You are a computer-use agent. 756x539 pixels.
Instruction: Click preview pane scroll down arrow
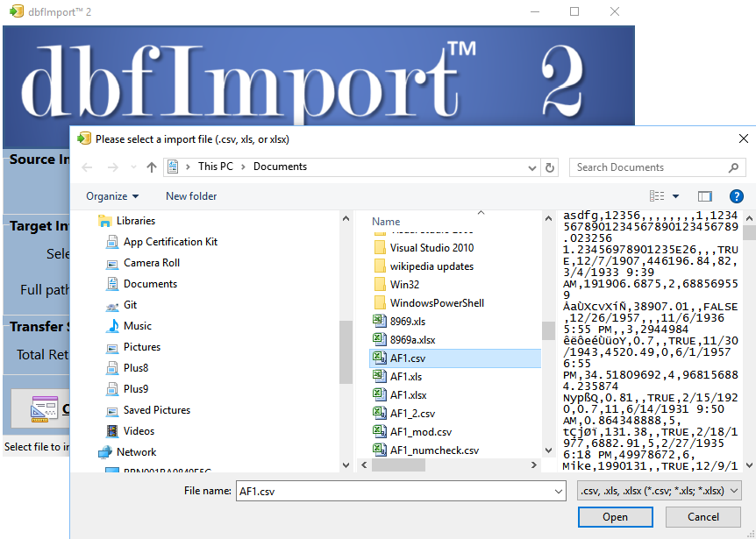[x=749, y=465]
